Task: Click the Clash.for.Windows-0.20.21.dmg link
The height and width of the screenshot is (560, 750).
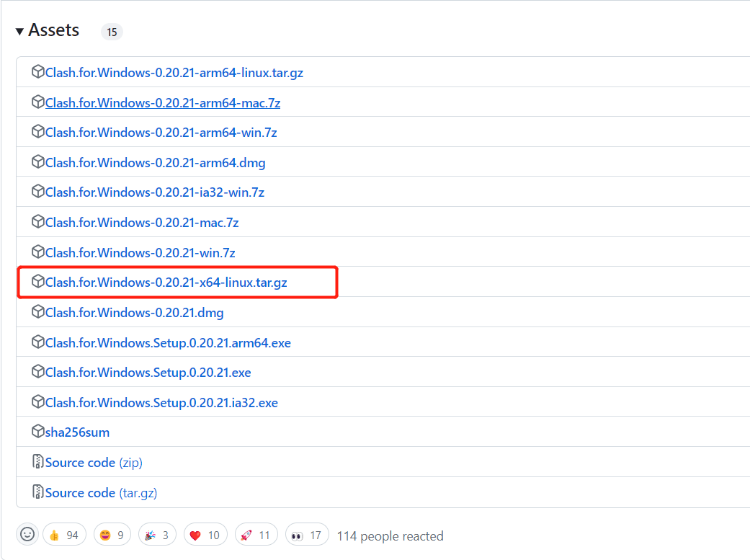Action: tap(135, 313)
